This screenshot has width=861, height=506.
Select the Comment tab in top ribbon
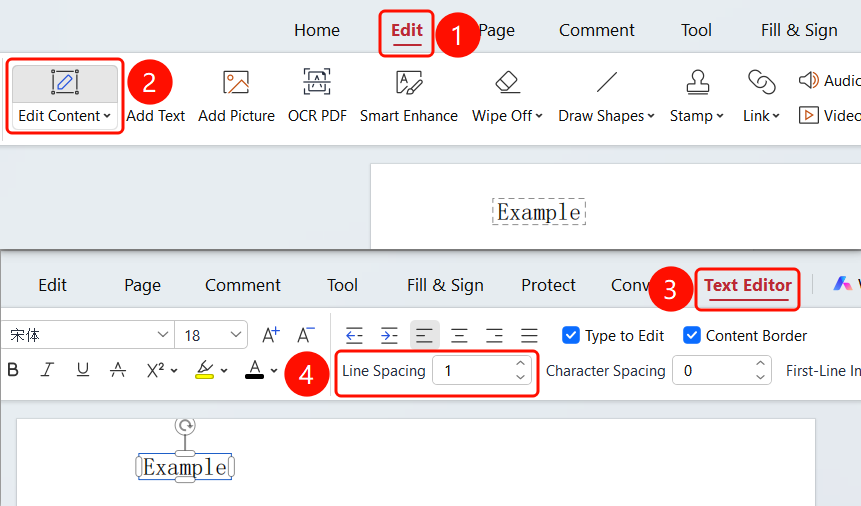coord(596,30)
